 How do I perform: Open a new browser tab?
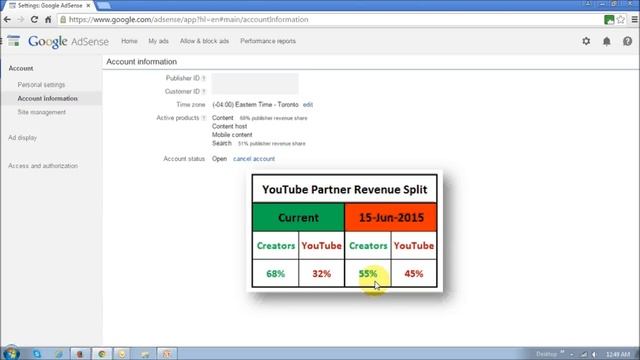[x=104, y=6]
